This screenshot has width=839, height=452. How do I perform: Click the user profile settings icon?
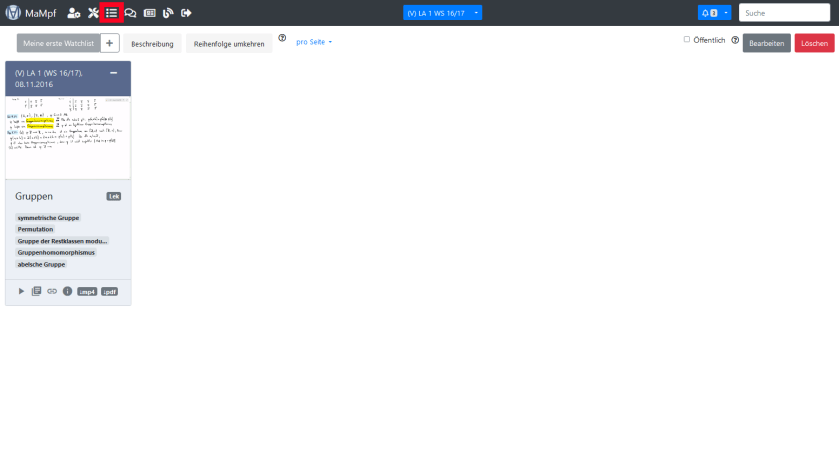click(73, 13)
